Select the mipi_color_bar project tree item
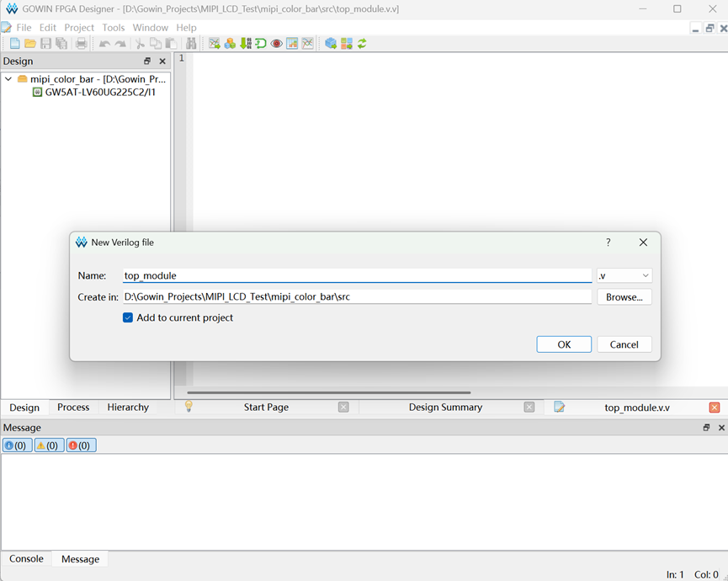The width and height of the screenshot is (728, 581). click(98, 79)
